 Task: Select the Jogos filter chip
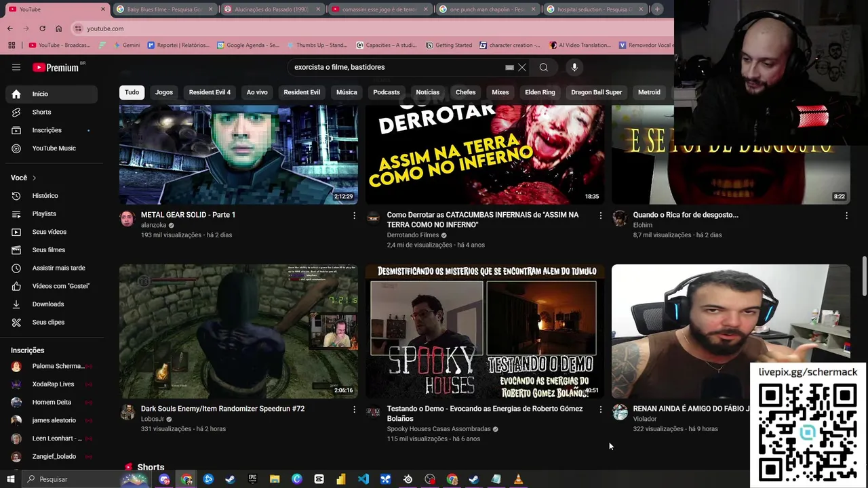tap(164, 92)
